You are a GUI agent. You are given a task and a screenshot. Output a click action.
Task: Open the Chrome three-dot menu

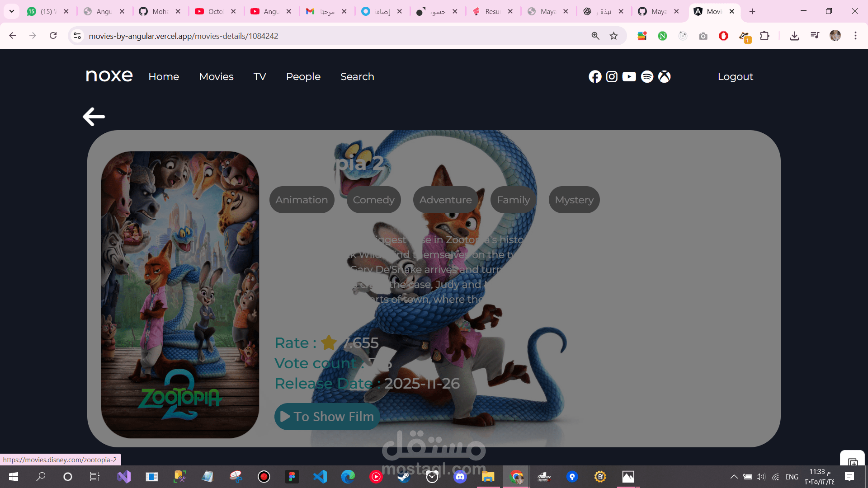pyautogui.click(x=855, y=36)
